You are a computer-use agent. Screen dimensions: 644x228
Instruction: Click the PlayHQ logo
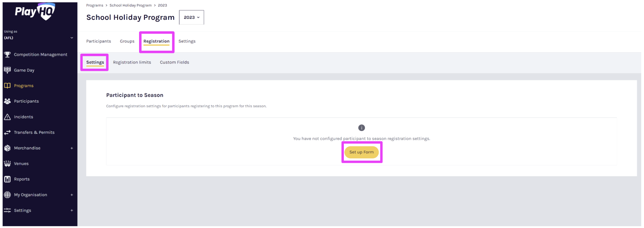coord(35,12)
